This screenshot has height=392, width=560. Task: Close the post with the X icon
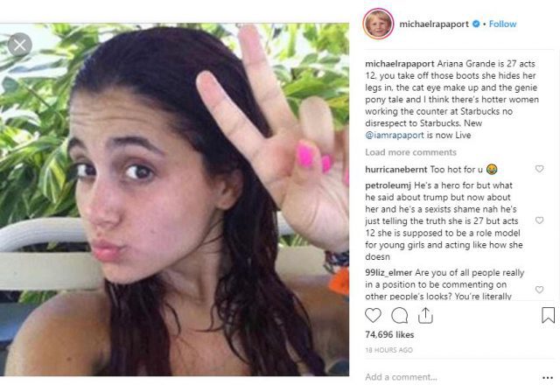(19, 45)
